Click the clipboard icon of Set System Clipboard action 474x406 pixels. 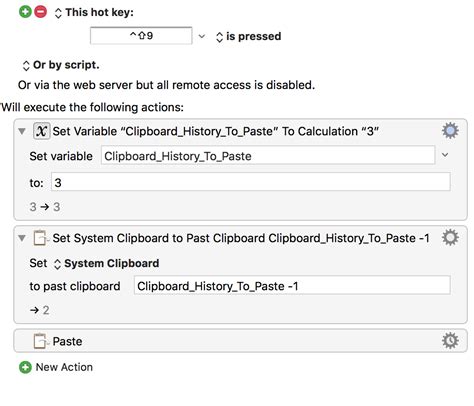click(x=40, y=238)
